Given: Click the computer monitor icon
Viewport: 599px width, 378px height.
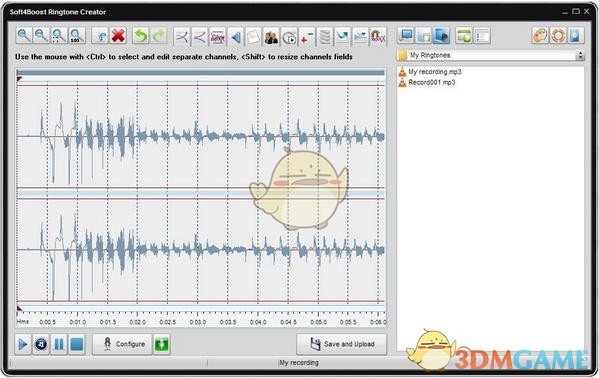Looking at the screenshot, I should click(x=406, y=36).
